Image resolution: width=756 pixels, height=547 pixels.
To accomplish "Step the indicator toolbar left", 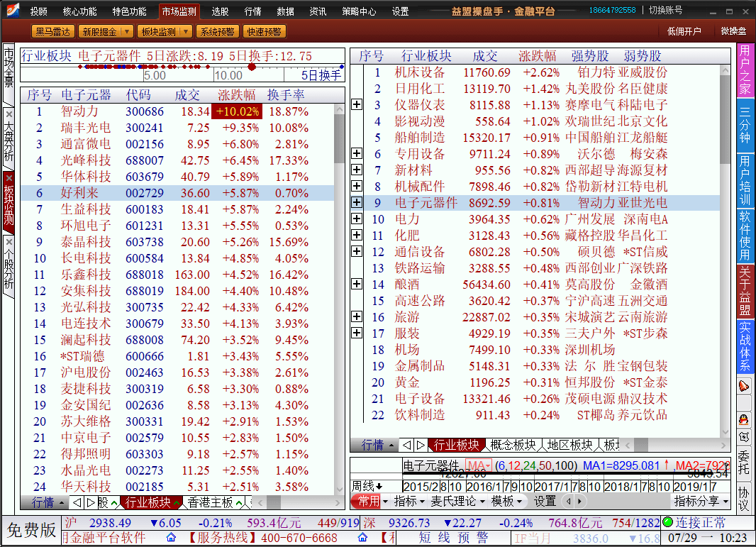I will pos(569,502).
